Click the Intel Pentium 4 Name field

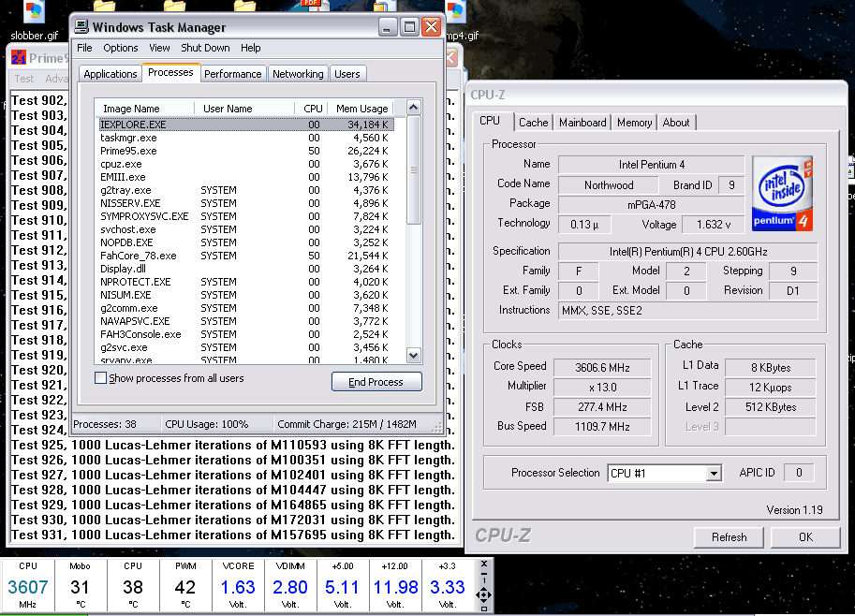coord(652,165)
